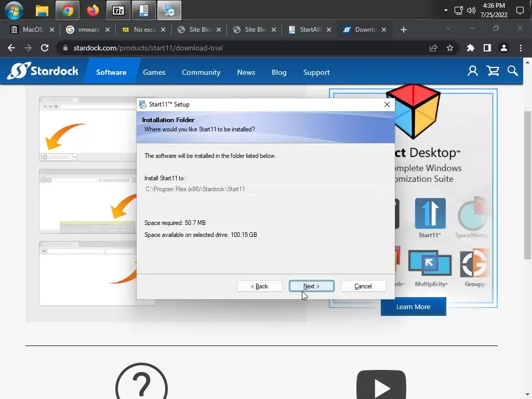532x399 pixels.
Task: Click the page vertical scrollbar
Action: tap(527, 185)
